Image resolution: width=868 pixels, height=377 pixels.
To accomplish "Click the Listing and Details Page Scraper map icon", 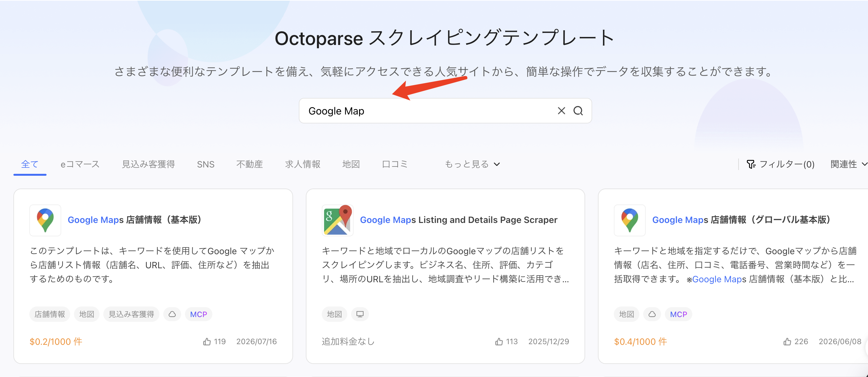I will [337, 220].
